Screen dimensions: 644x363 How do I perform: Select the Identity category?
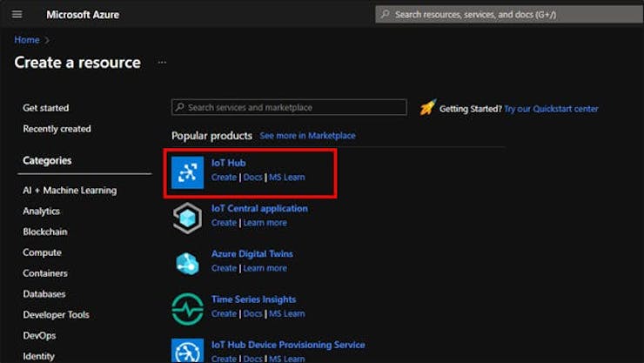[38, 356]
